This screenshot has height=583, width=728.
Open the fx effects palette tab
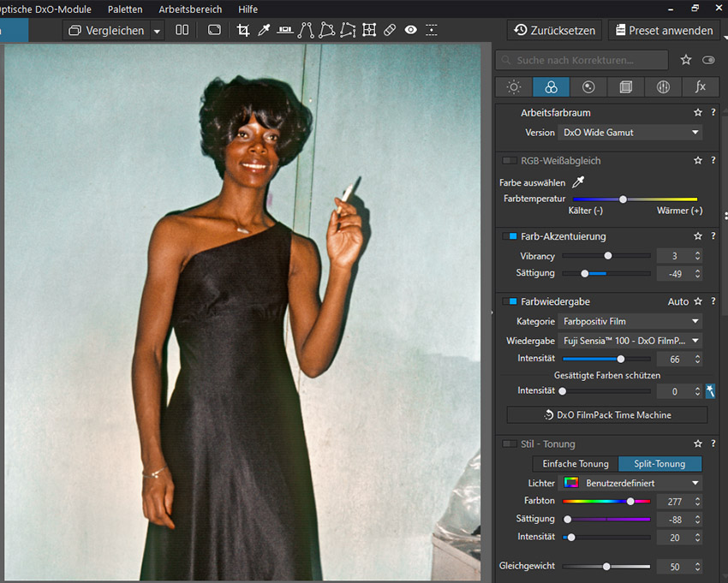(701, 87)
